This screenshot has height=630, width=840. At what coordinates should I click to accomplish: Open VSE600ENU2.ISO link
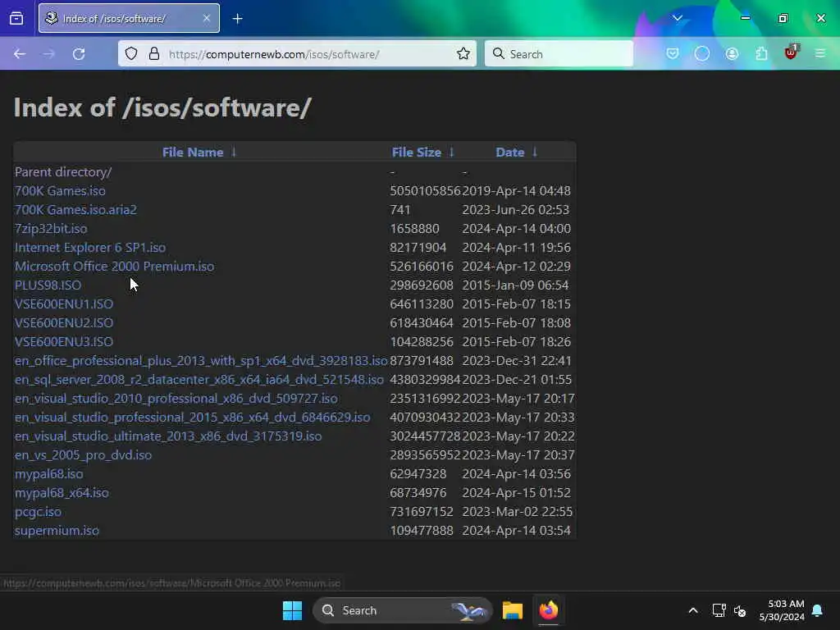(x=64, y=322)
